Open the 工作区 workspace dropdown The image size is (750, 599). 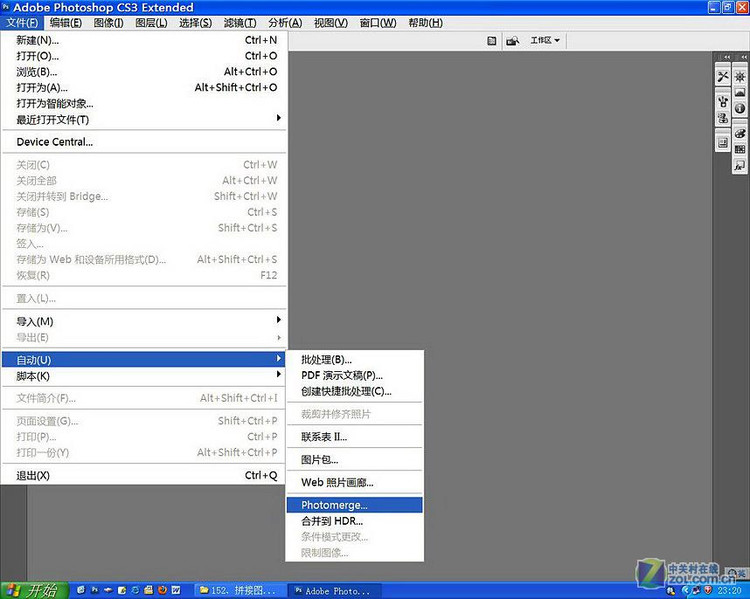coord(545,41)
